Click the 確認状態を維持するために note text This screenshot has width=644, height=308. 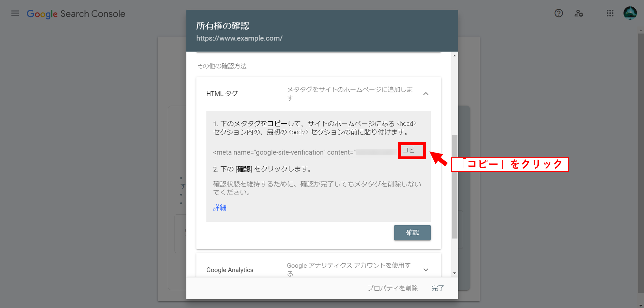tap(317, 188)
